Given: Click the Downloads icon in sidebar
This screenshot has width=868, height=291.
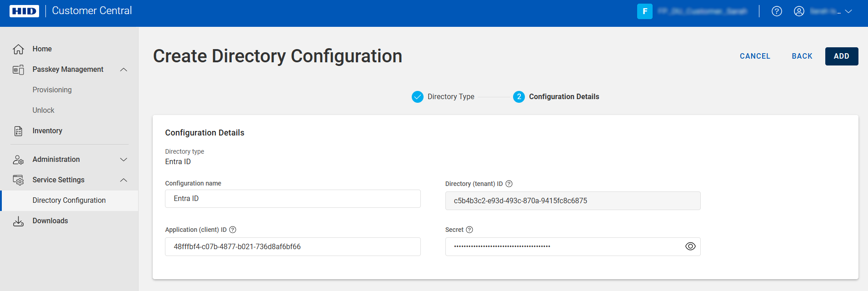Looking at the screenshot, I should click(18, 221).
